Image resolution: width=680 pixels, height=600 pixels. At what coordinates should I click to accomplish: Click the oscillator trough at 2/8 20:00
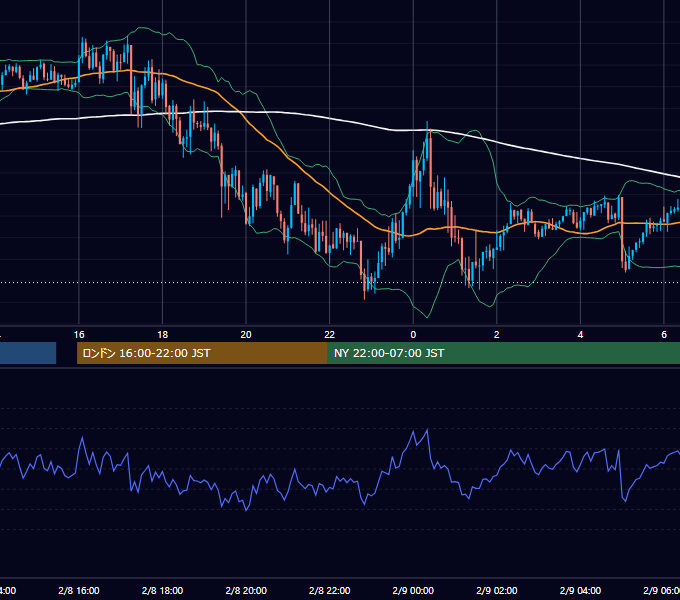tap(246, 510)
